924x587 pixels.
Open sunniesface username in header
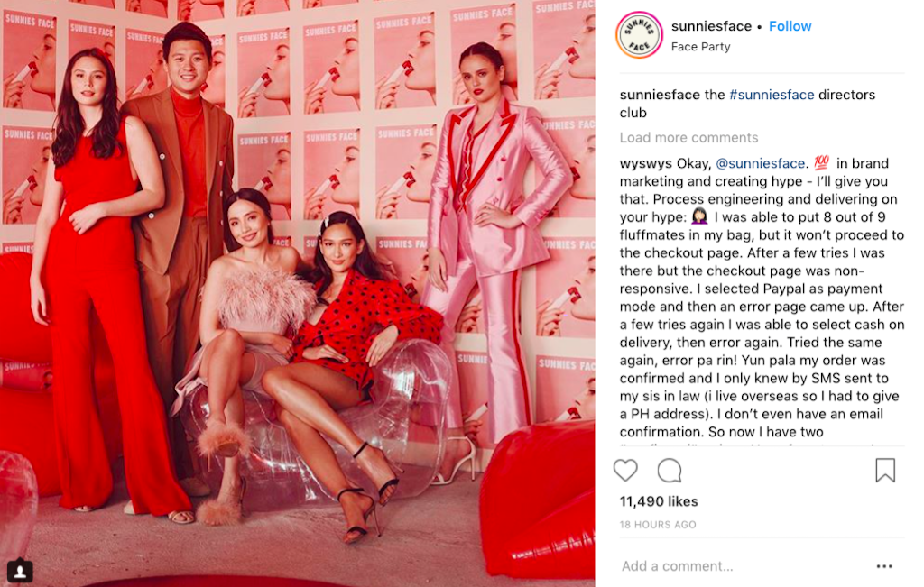711,26
